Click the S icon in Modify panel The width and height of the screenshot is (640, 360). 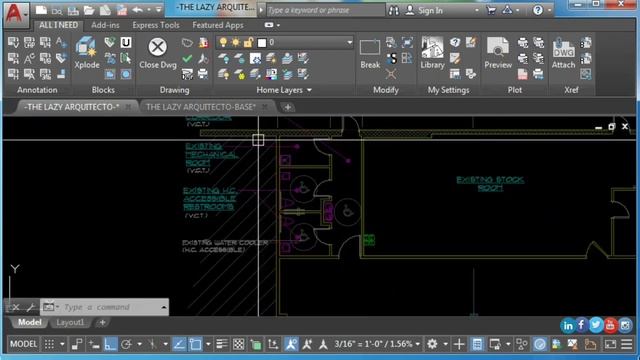pyautogui.click(x=391, y=58)
